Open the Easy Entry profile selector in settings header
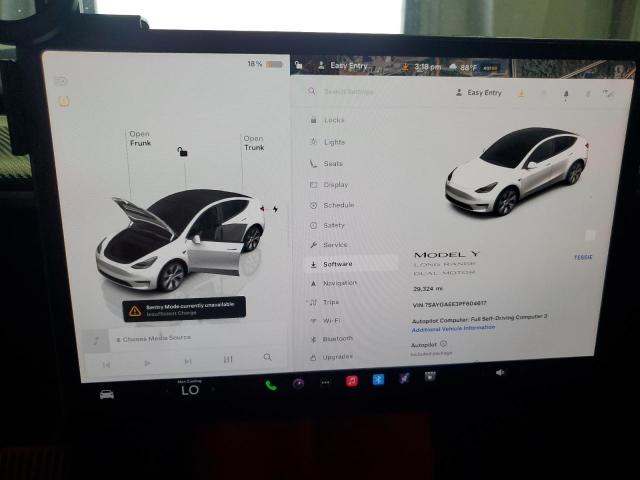This screenshot has height=480, width=640. [x=479, y=93]
